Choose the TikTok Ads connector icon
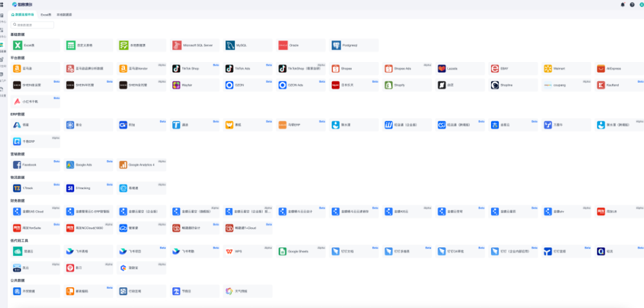The height and width of the screenshot is (308, 644). (x=230, y=68)
